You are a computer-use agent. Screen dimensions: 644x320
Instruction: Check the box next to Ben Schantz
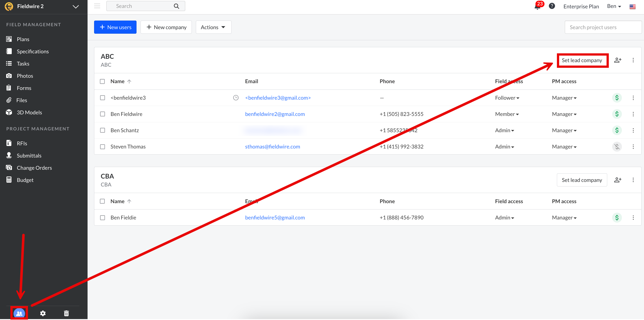point(102,130)
